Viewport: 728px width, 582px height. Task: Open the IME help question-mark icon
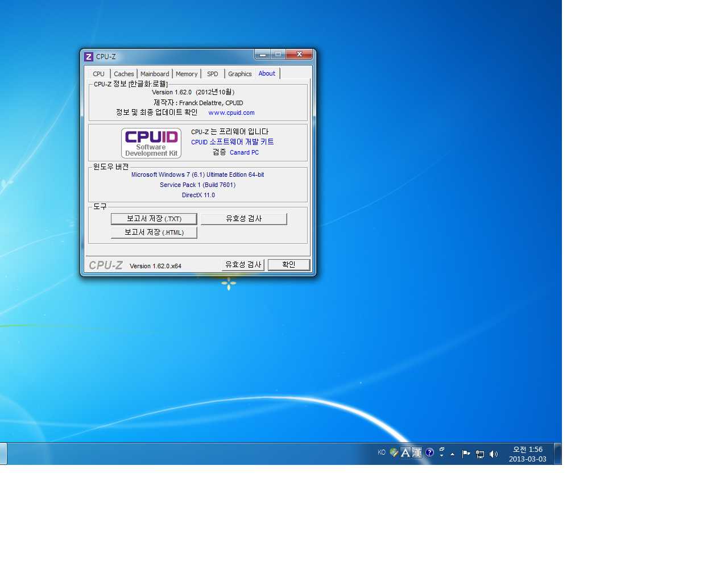coord(429,452)
